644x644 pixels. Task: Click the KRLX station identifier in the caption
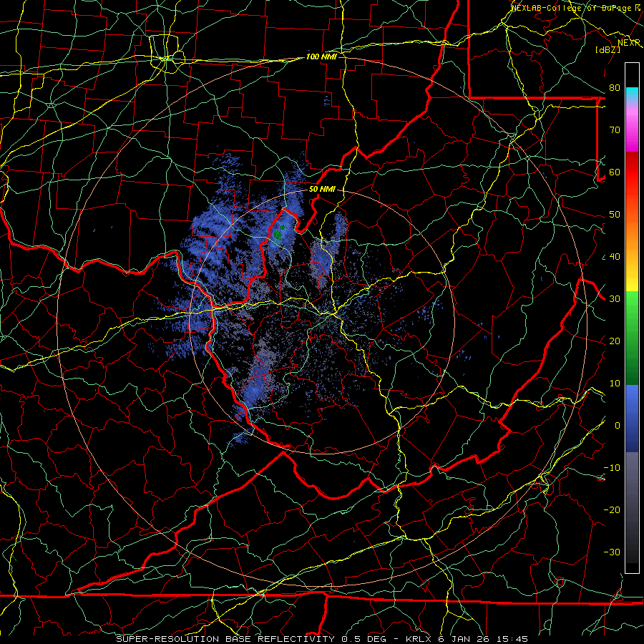(x=420, y=639)
